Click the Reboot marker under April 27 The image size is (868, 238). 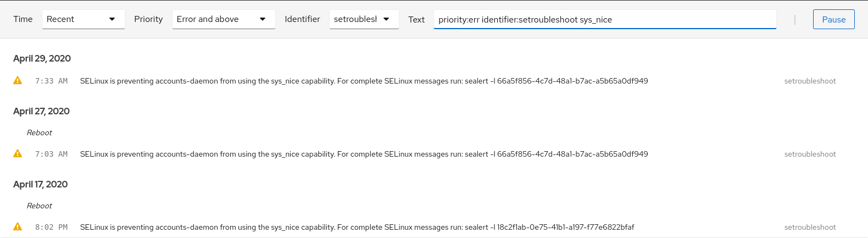pos(40,132)
